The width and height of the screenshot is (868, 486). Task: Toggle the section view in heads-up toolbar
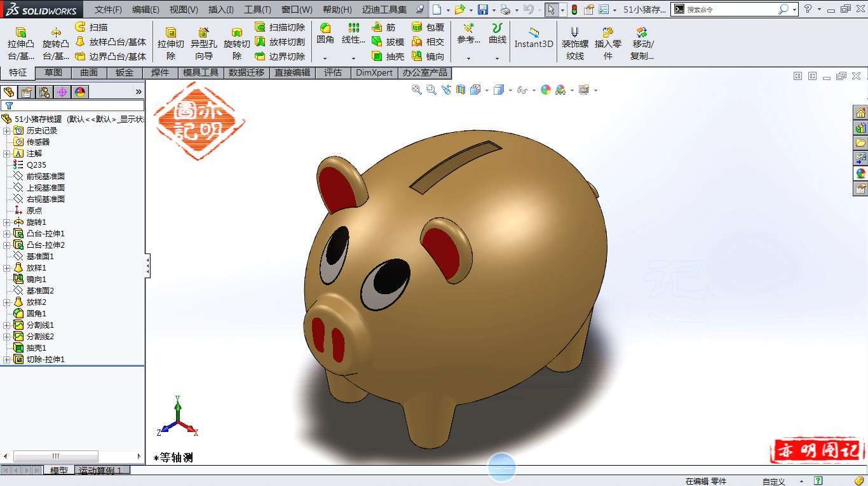[460, 90]
